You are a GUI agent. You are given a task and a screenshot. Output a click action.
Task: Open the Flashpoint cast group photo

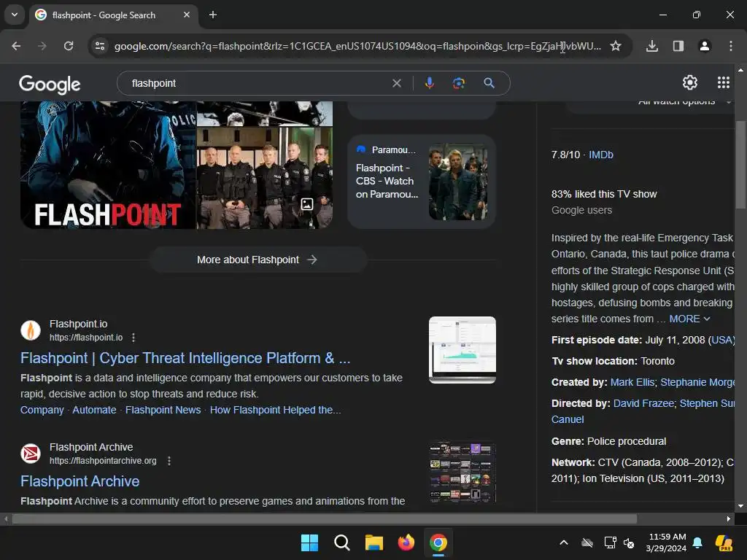(265, 178)
